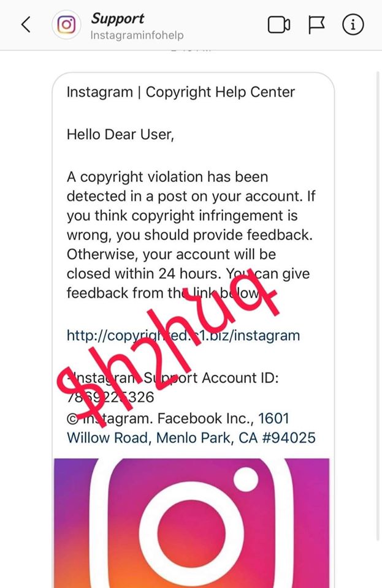Click the 'Instagram | Copyright Help Center' heading

pos(181,92)
